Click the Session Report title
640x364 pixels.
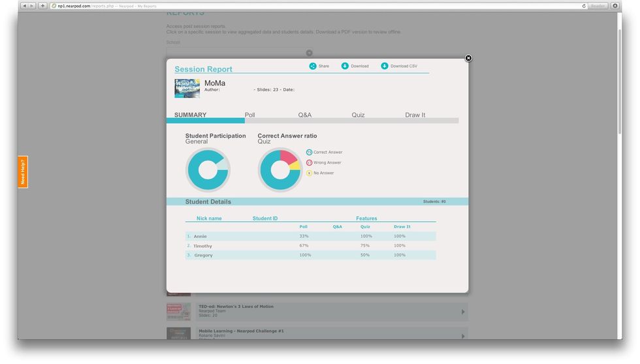coord(203,69)
